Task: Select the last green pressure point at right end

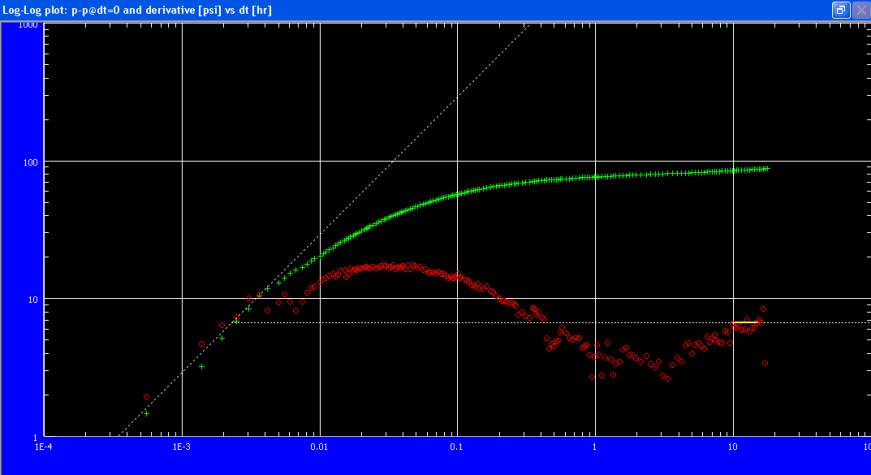Action: click(767, 168)
